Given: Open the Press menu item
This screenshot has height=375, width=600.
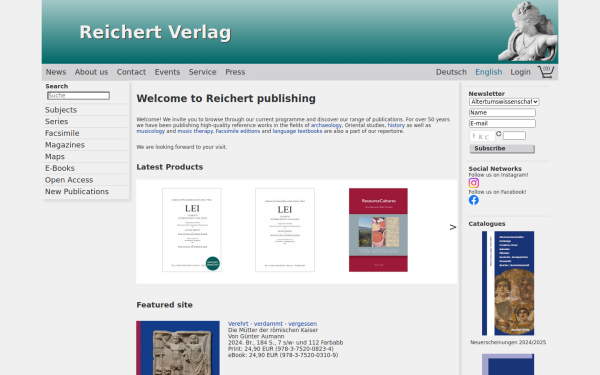Looking at the screenshot, I should point(235,72).
